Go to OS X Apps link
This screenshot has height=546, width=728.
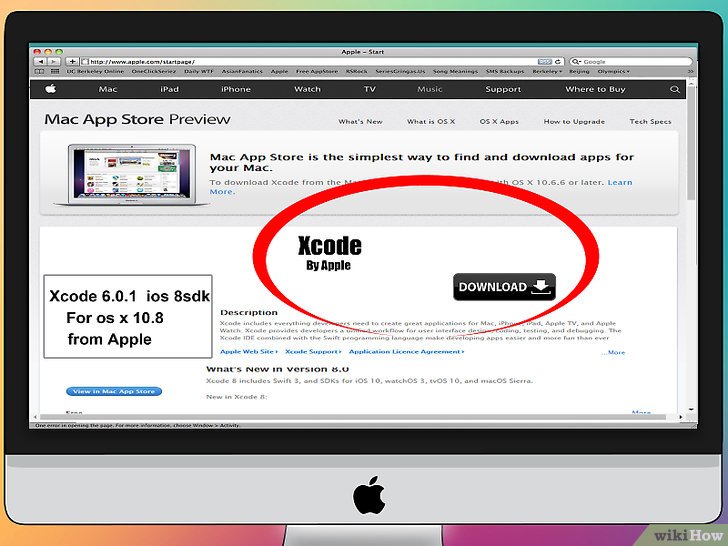click(x=499, y=122)
